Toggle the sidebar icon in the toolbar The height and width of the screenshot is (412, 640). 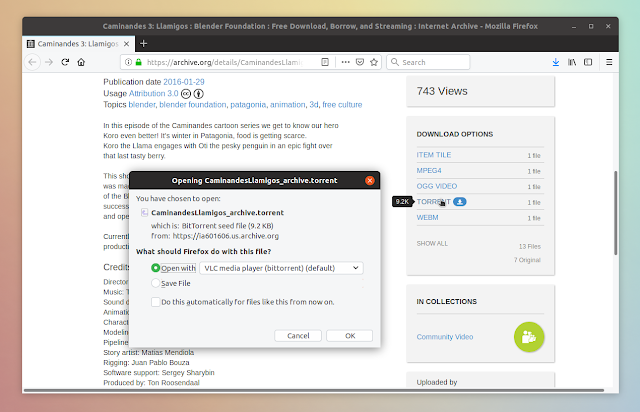pos(588,62)
